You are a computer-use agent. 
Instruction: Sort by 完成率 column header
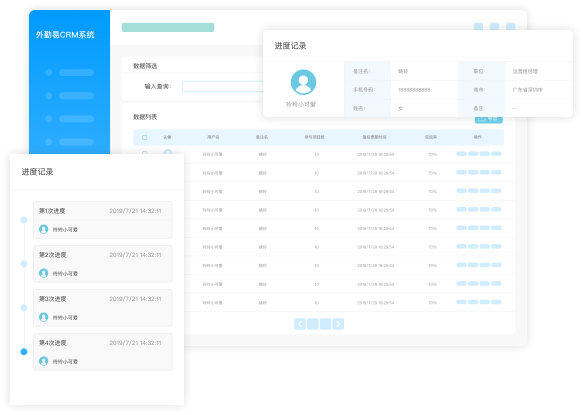pos(431,137)
